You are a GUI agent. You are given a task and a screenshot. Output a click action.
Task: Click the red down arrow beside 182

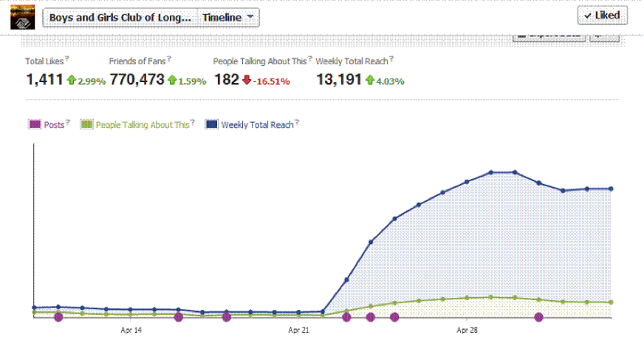point(247,80)
